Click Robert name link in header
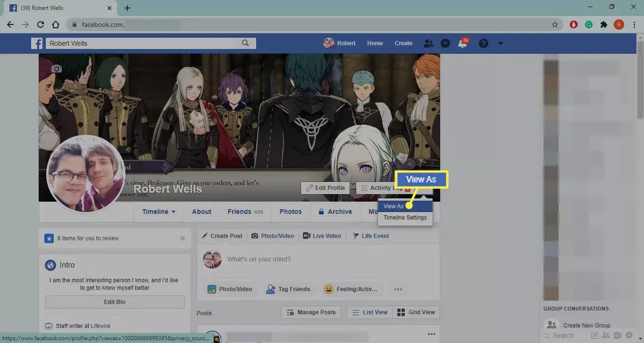Viewport: 644px width, 343px height. pos(346,43)
